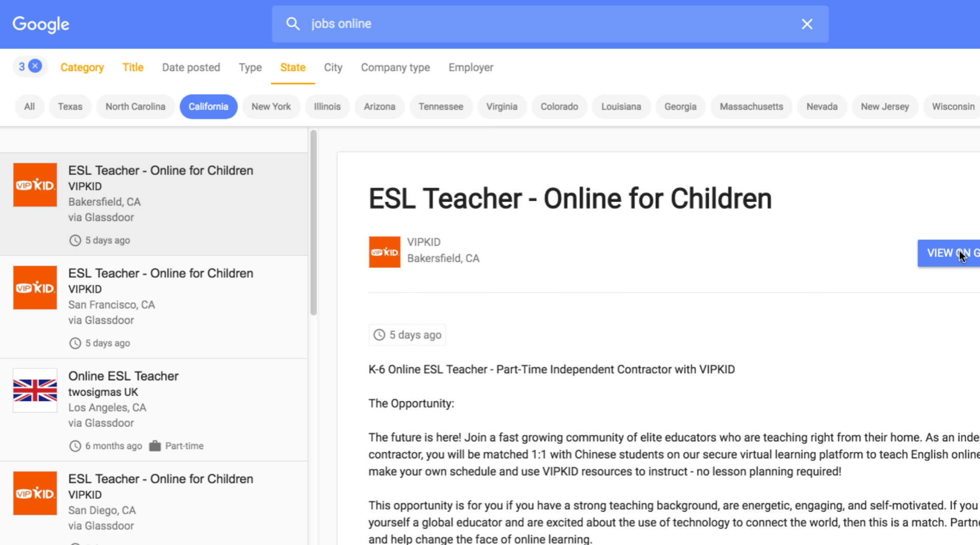Expand the Company type filter
Viewport: 980px width, 545px height.
pyautogui.click(x=395, y=67)
